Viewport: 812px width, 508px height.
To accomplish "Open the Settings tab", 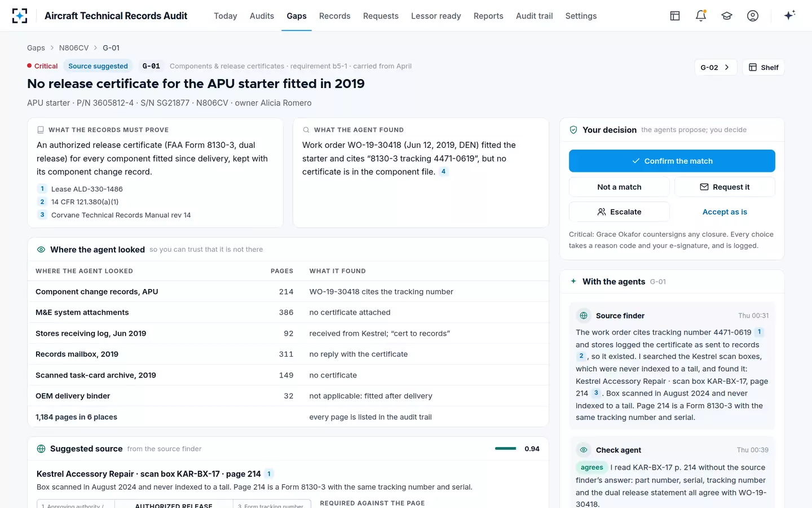I will tap(581, 16).
